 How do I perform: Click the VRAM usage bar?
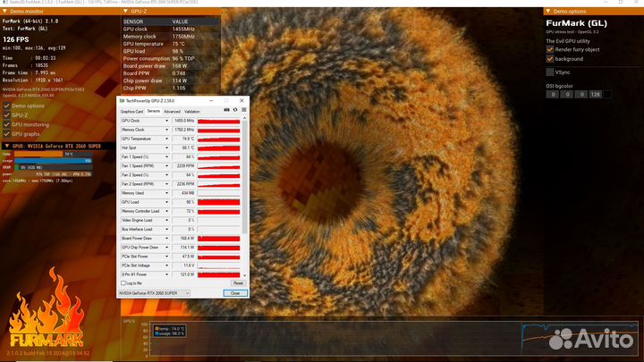[x=54, y=167]
